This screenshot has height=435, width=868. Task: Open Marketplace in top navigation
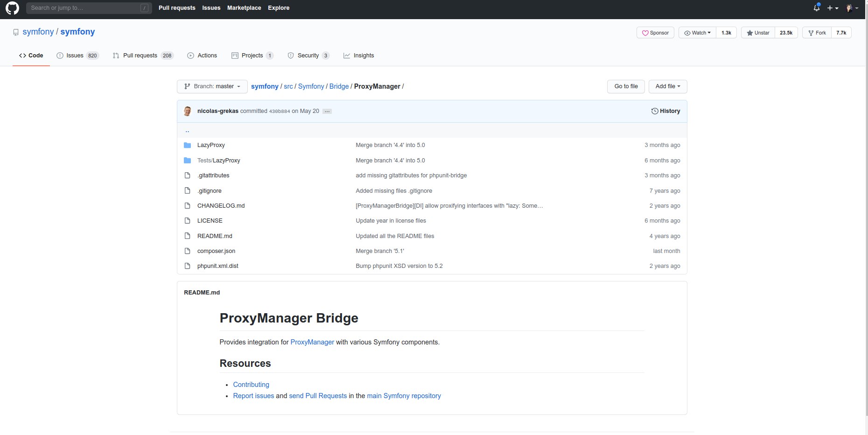[244, 8]
